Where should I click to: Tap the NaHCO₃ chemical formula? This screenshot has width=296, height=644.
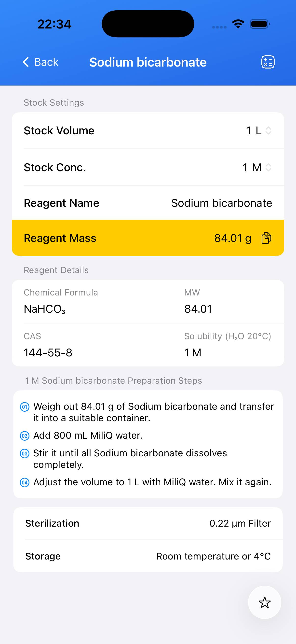[x=44, y=309]
